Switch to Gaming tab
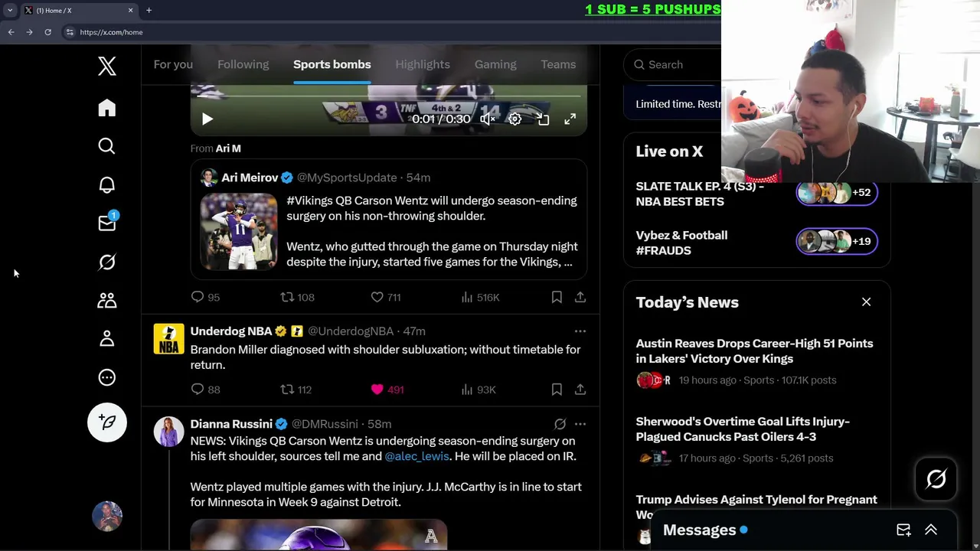 (x=495, y=64)
